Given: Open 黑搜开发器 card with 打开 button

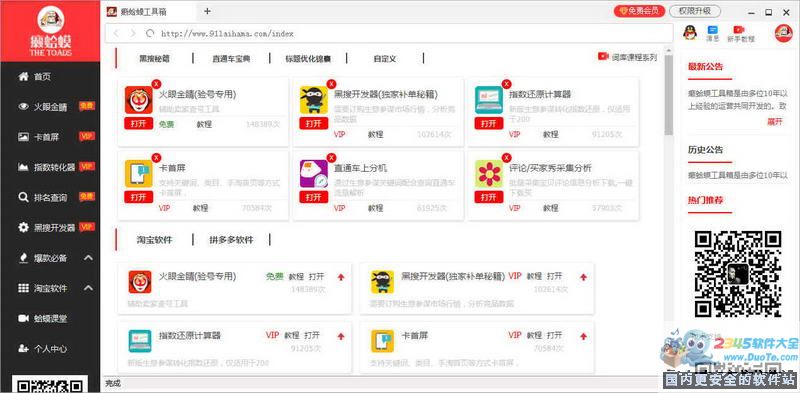Looking at the screenshot, I should click(313, 124).
